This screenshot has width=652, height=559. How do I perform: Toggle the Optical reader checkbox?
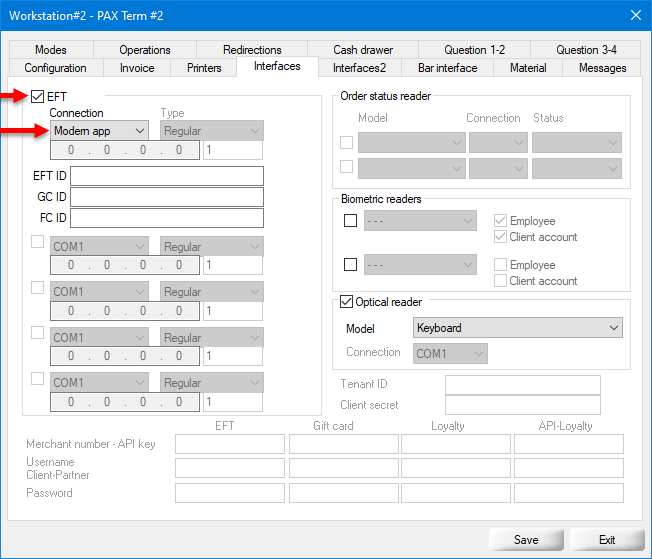coord(347,302)
